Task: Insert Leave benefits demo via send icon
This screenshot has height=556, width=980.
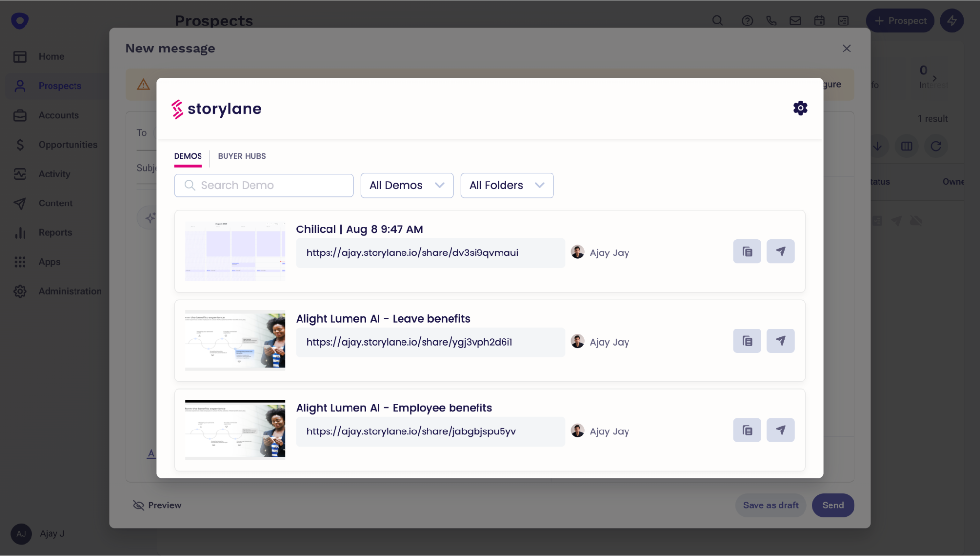Action: tap(780, 341)
